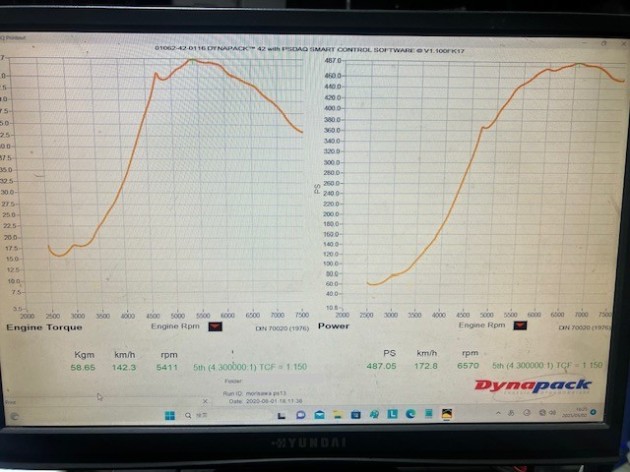Viewport: 630px width, 472px height.
Task: Open Engine Rpm axis dropdown on power chart
Action: point(520,325)
